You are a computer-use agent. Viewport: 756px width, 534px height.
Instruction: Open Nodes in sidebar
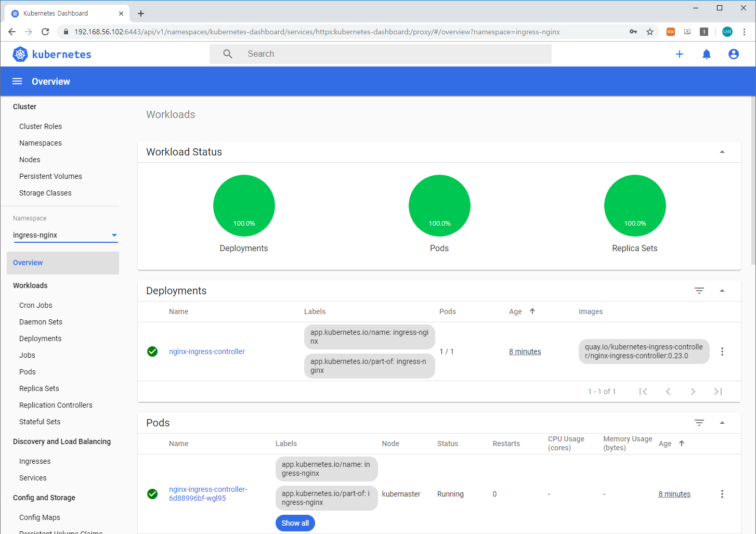30,160
